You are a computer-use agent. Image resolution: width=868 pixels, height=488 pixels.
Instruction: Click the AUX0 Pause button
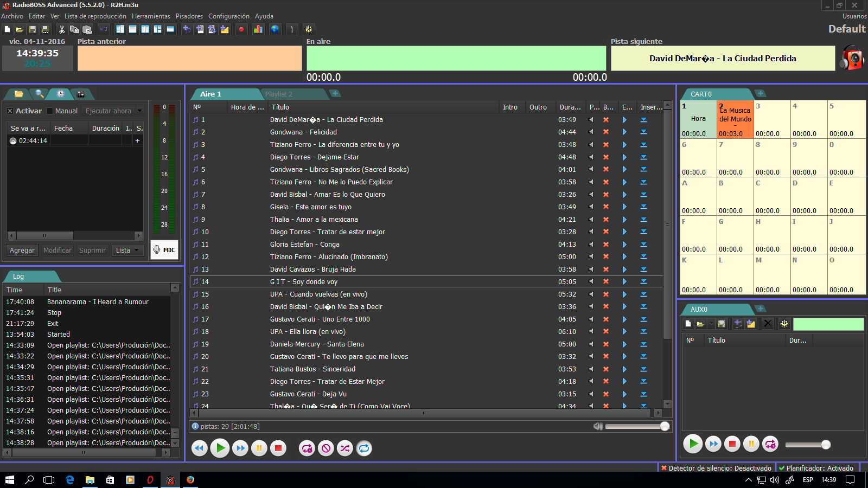[x=751, y=444]
